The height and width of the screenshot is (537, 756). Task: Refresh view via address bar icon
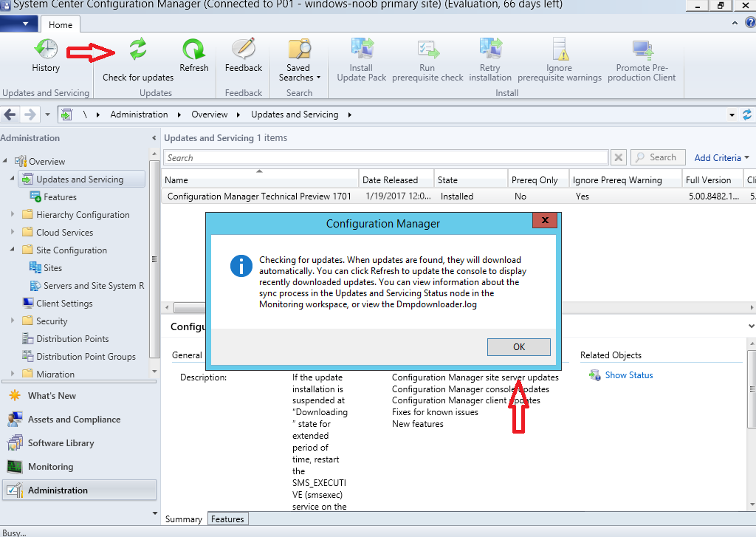coord(747,114)
